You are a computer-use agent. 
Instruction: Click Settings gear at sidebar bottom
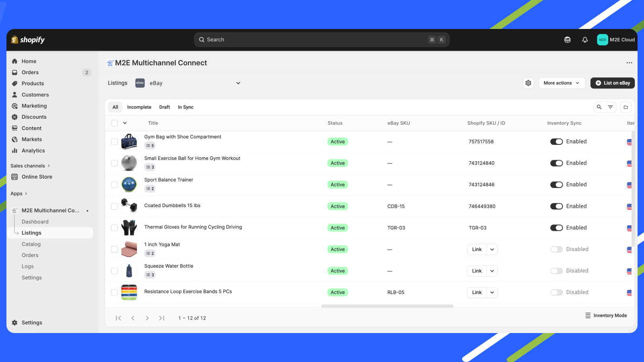15,323
